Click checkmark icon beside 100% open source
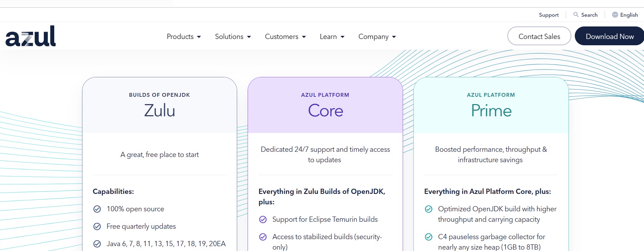 tap(97, 209)
